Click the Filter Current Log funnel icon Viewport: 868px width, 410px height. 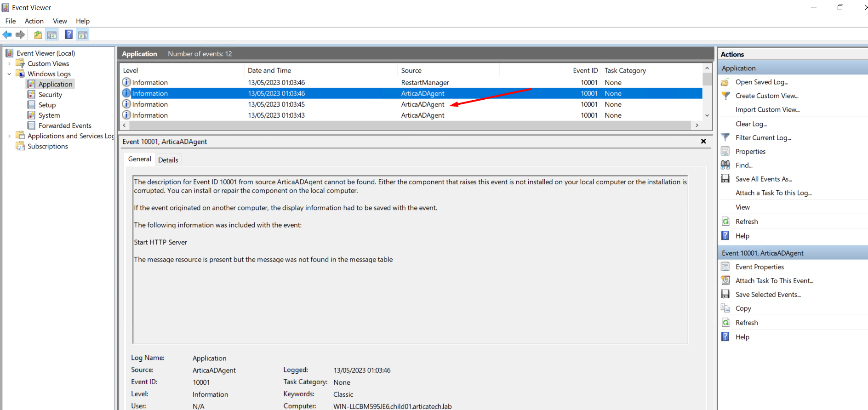[725, 137]
